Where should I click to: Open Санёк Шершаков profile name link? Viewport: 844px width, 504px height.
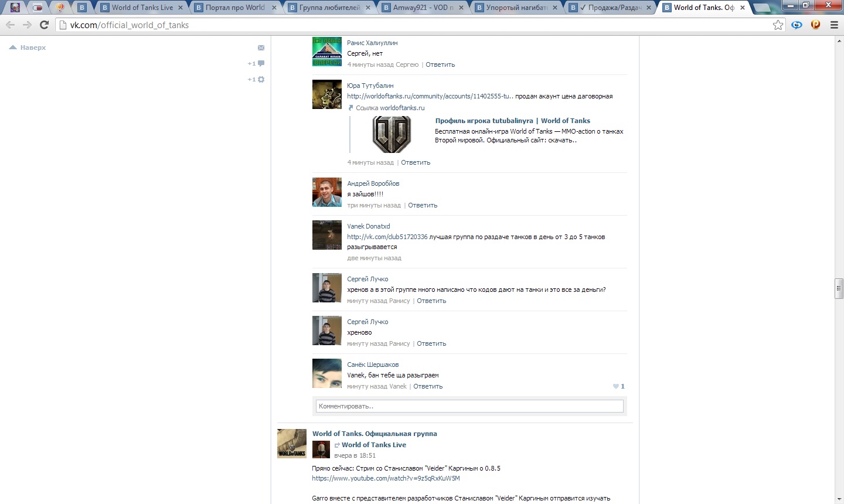[x=373, y=365]
